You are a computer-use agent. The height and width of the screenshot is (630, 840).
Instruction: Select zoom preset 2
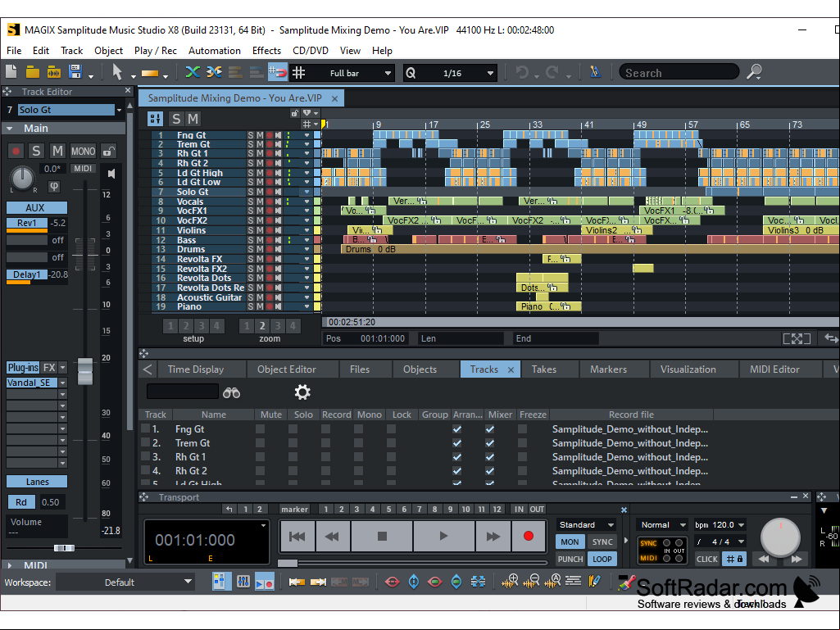click(262, 326)
